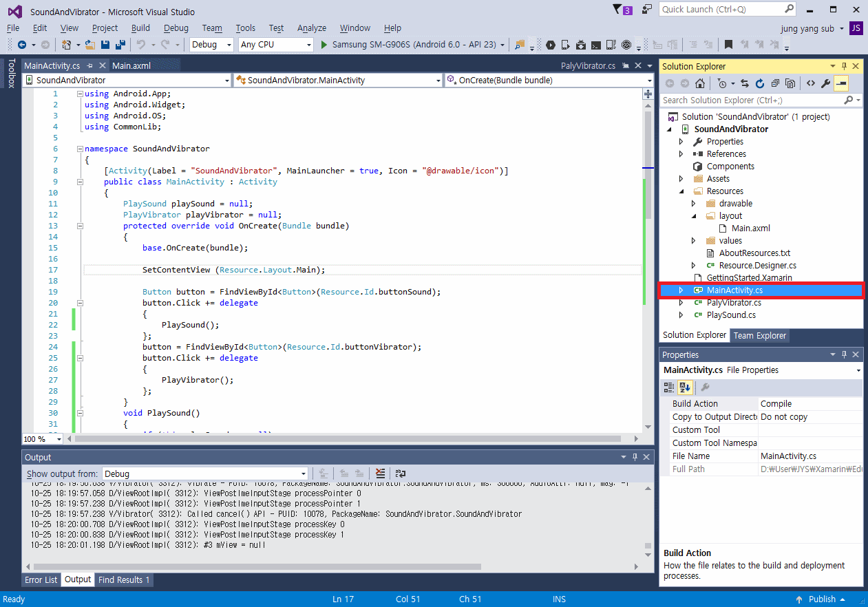Click Collapse All in Solution Explorer
The width and height of the screenshot is (868, 607).
pos(775,83)
